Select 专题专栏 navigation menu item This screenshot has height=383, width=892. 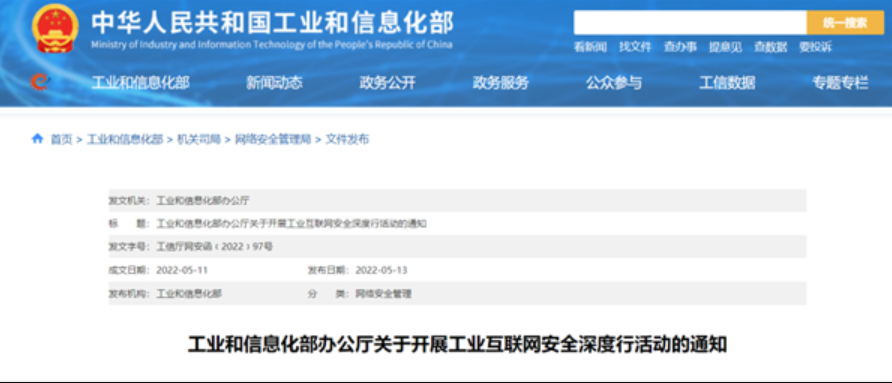click(x=840, y=83)
